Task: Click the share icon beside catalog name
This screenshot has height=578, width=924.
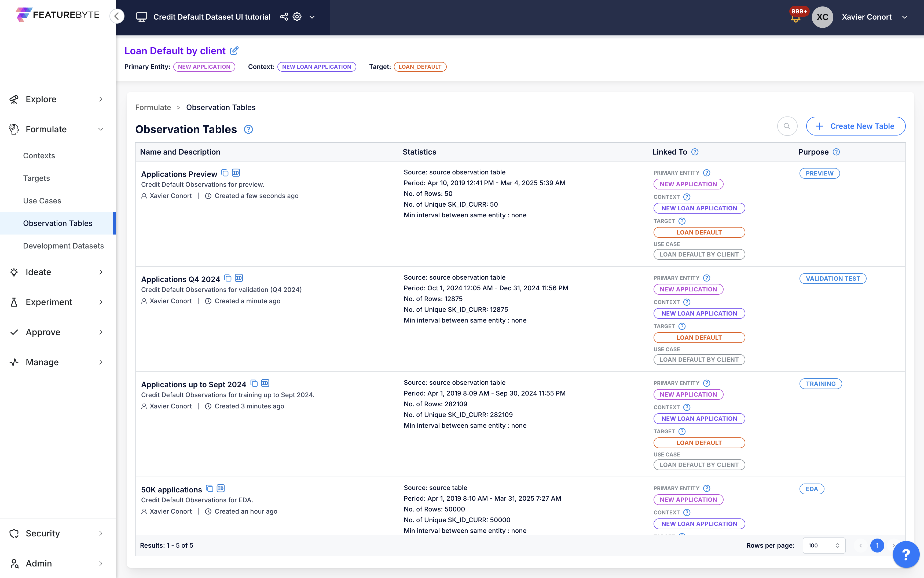Action: 284,17
